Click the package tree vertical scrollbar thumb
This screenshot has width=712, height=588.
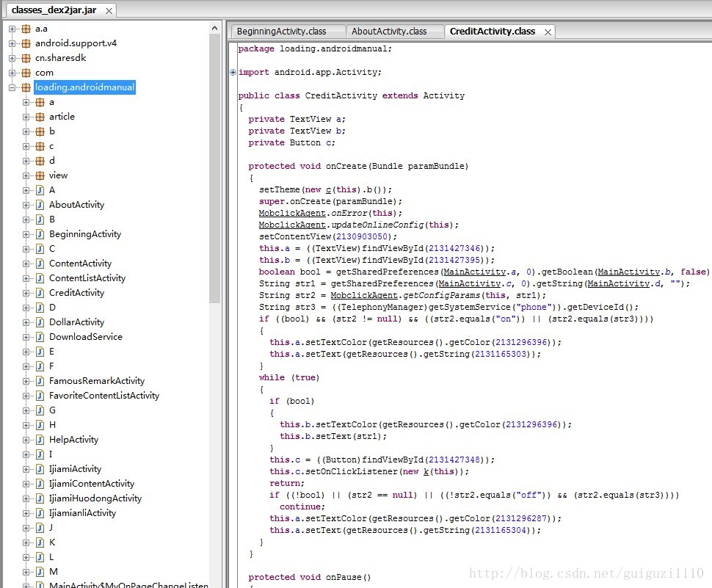click(214, 169)
